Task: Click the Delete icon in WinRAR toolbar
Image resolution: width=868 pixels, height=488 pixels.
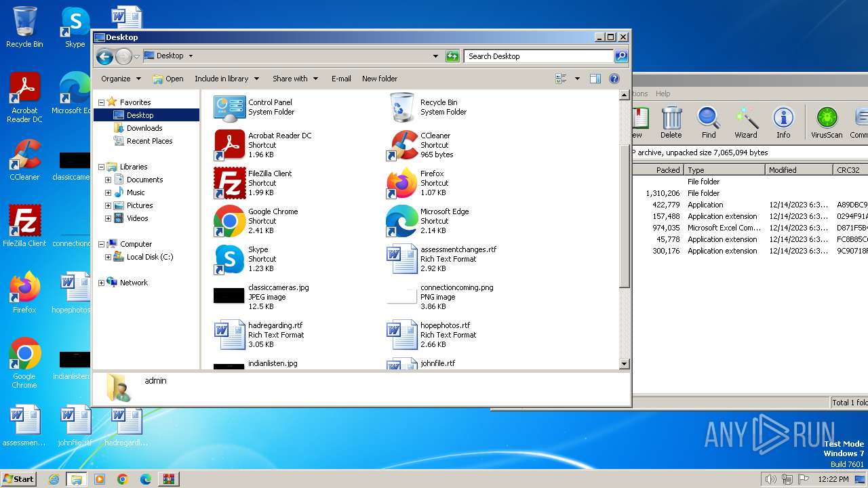Action: [x=671, y=123]
